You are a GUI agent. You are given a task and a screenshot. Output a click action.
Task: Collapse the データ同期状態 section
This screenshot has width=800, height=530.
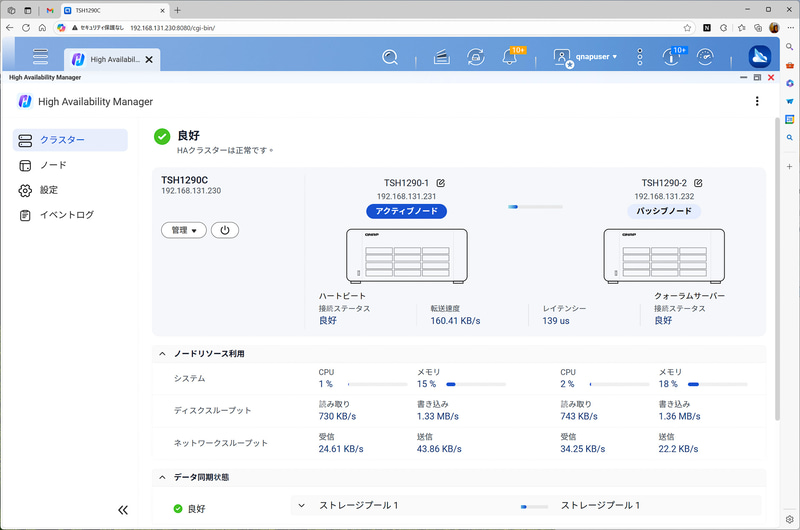162,477
